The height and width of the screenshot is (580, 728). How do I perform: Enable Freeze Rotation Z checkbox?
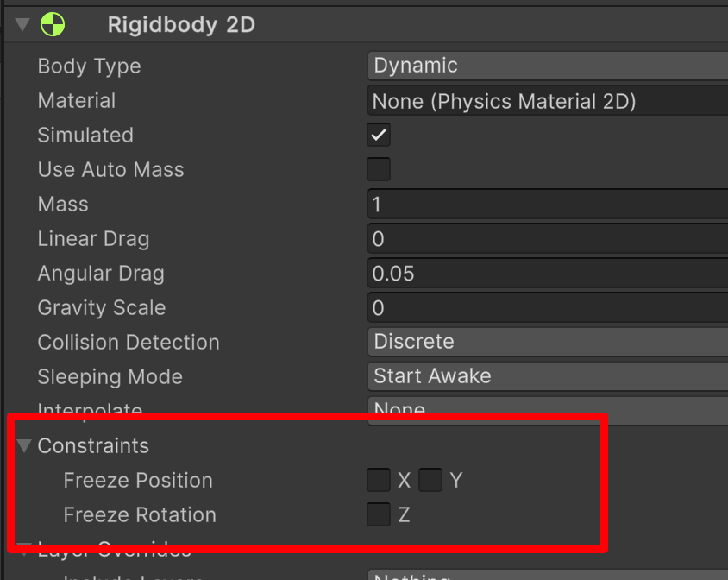(x=379, y=514)
